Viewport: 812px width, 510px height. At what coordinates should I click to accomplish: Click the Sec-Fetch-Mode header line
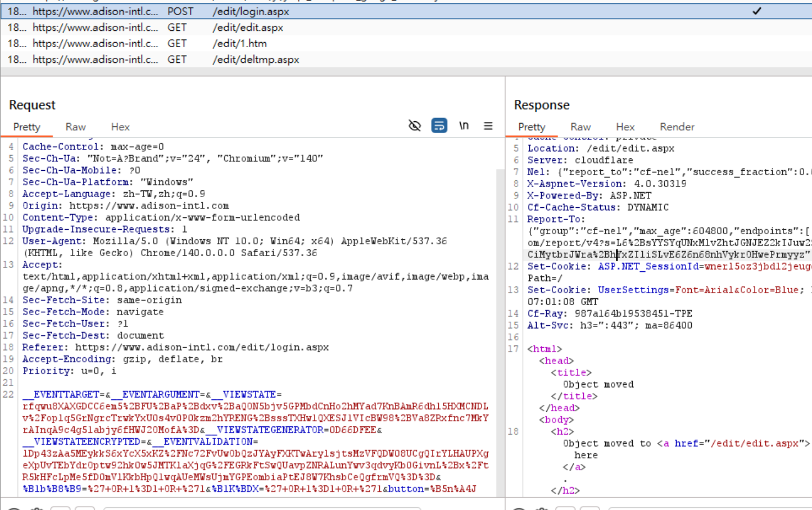click(x=93, y=312)
